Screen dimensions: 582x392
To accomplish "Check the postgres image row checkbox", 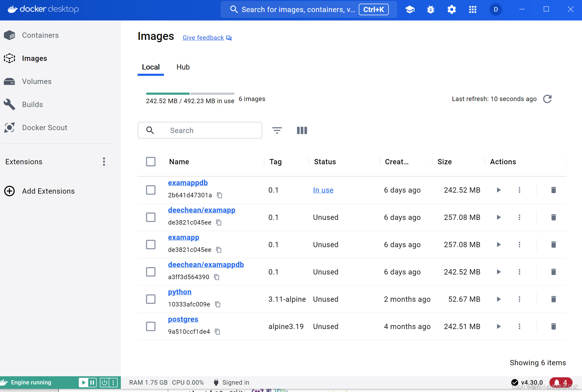I will [x=151, y=326].
